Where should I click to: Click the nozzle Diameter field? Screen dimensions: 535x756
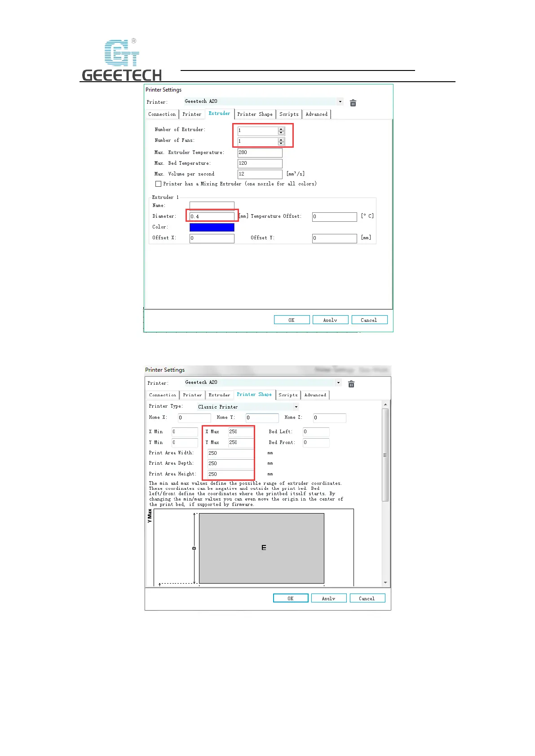[x=212, y=216]
